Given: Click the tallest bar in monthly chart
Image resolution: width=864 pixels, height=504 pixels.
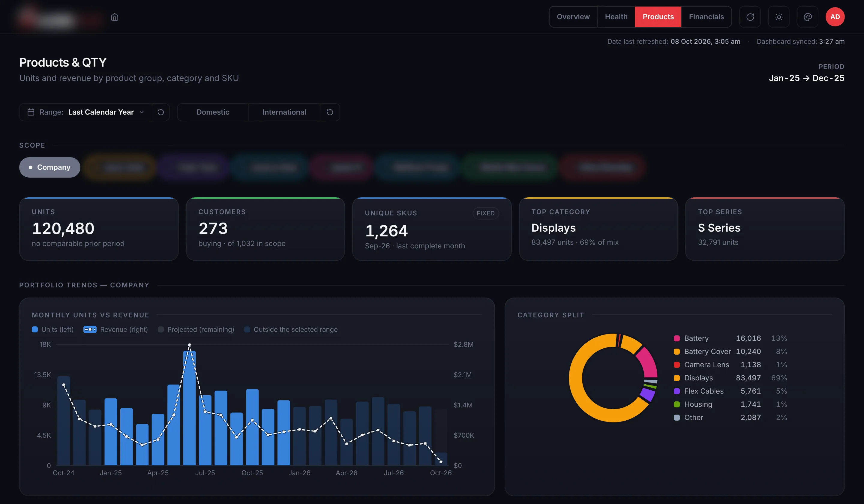Looking at the screenshot, I should point(189,408).
